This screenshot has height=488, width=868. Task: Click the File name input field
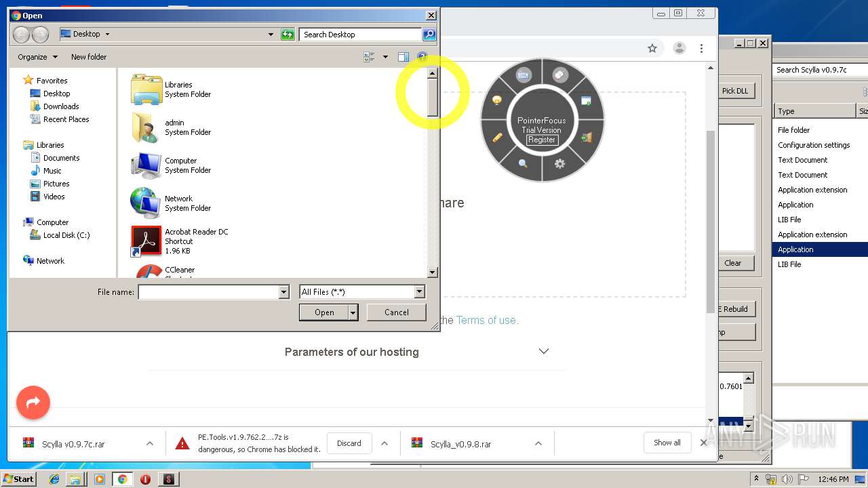[209, 292]
